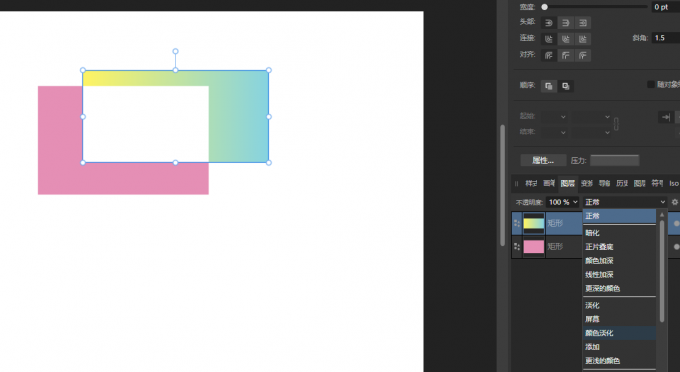Enable the 随对象缩放 checkbox

tap(651, 84)
